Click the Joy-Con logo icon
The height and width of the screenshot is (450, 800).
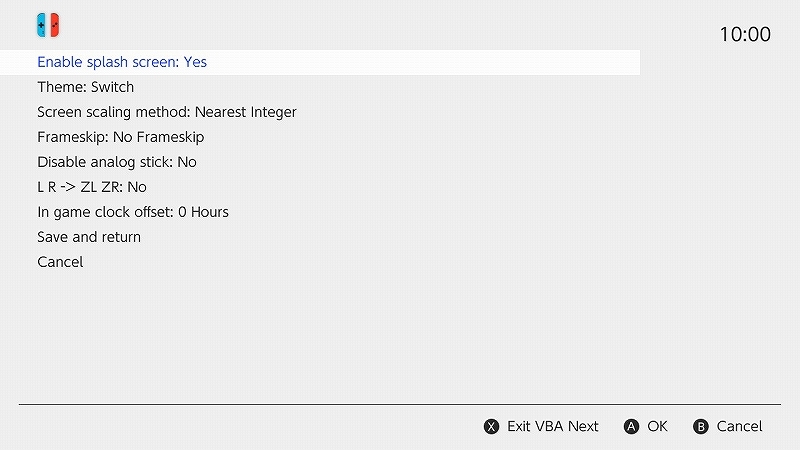pos(48,24)
